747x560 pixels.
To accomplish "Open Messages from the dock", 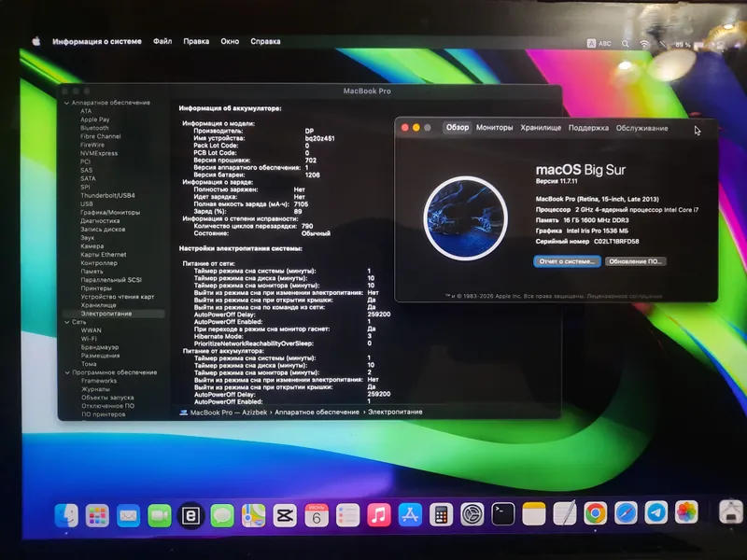I will point(222,515).
